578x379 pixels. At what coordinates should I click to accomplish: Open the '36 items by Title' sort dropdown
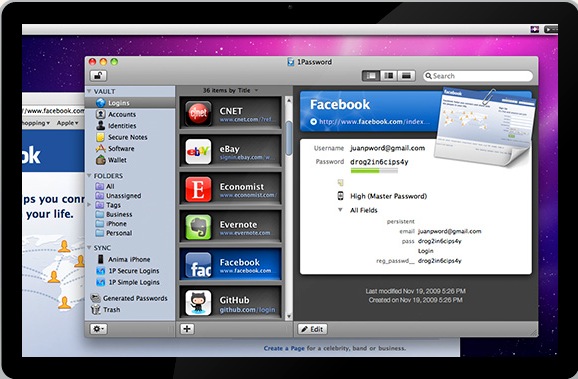(x=230, y=90)
